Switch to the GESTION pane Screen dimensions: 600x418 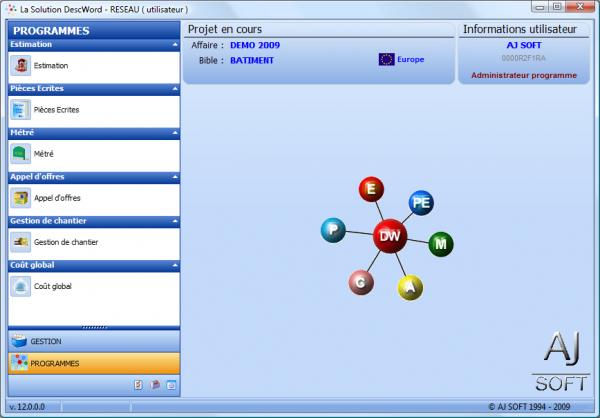click(x=94, y=341)
